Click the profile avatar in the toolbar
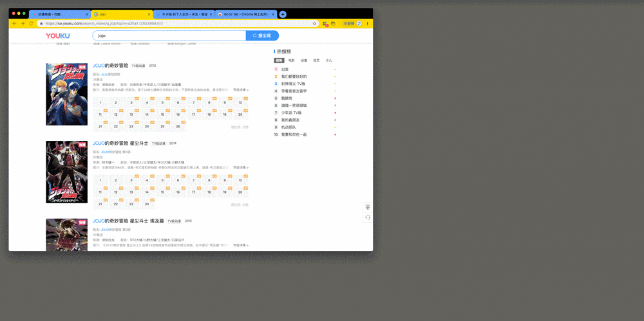The height and width of the screenshot is (321, 644). tap(359, 23)
